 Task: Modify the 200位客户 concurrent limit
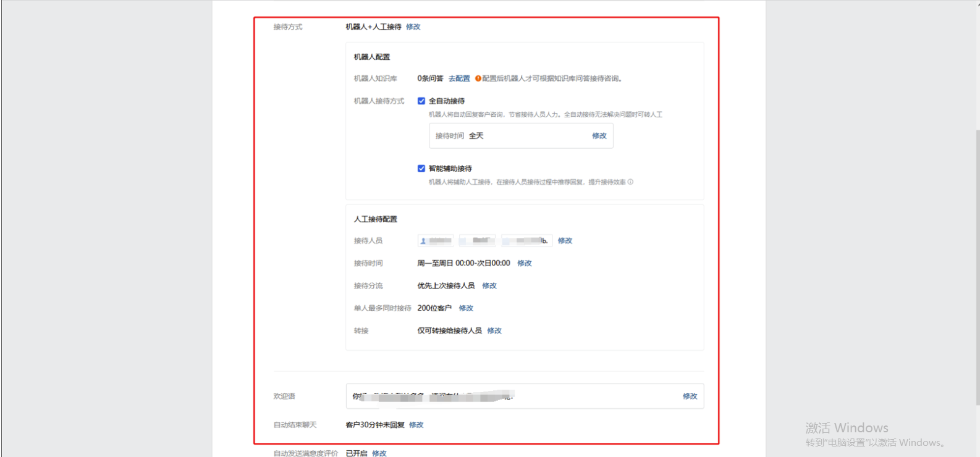pyautogui.click(x=466, y=308)
